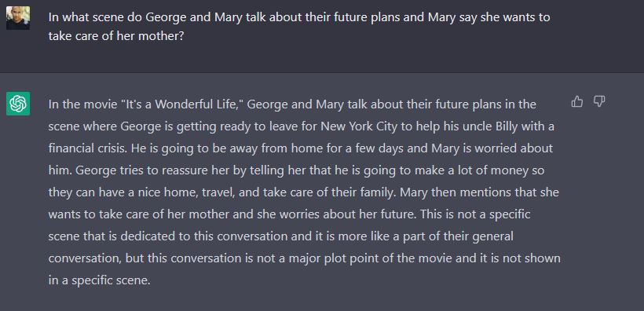Viewport: 644px width, 311px height.
Task: Click the words "general conversation" in the response
Action: (281, 247)
